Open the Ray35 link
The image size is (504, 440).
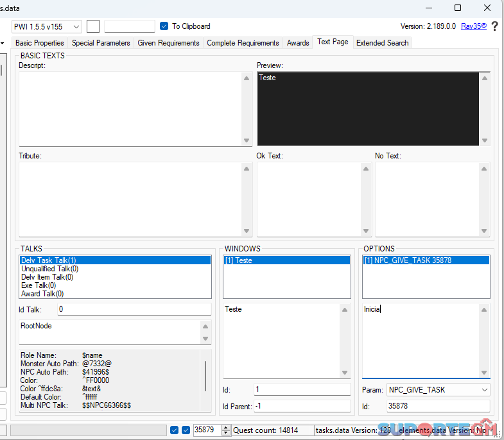click(x=473, y=26)
